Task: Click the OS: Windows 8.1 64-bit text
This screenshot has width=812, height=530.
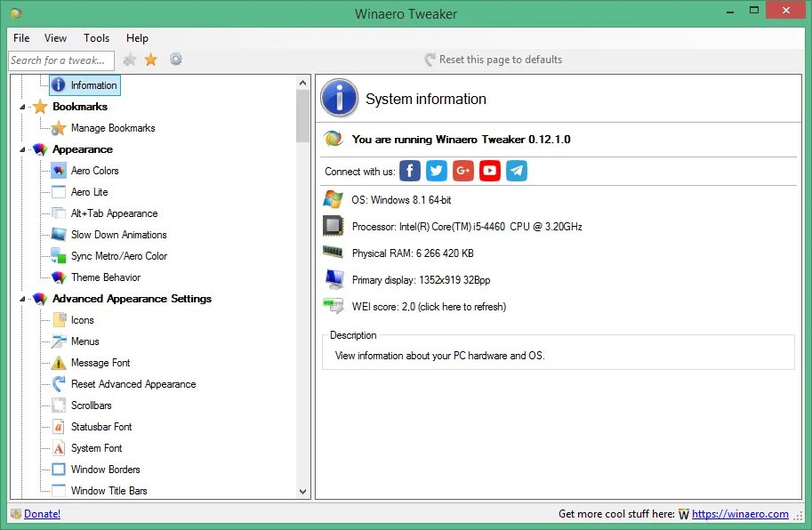Action: (401, 200)
